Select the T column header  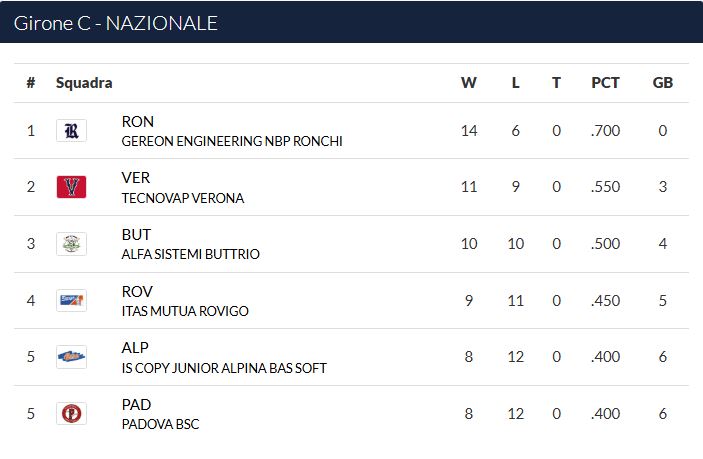click(x=556, y=82)
